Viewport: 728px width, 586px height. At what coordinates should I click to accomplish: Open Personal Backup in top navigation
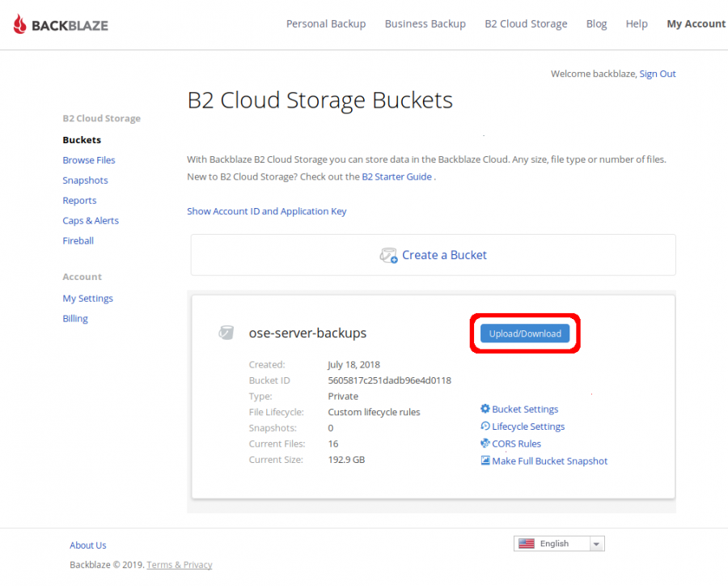(326, 24)
